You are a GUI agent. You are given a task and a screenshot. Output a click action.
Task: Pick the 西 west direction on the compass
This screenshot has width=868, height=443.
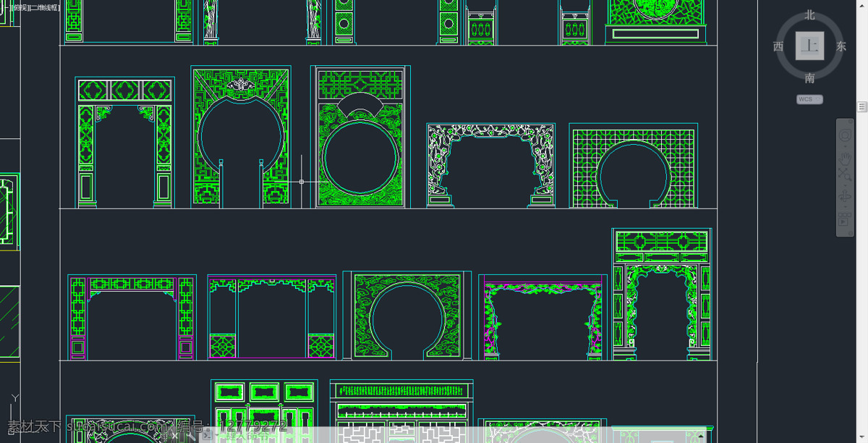pyautogui.click(x=778, y=46)
